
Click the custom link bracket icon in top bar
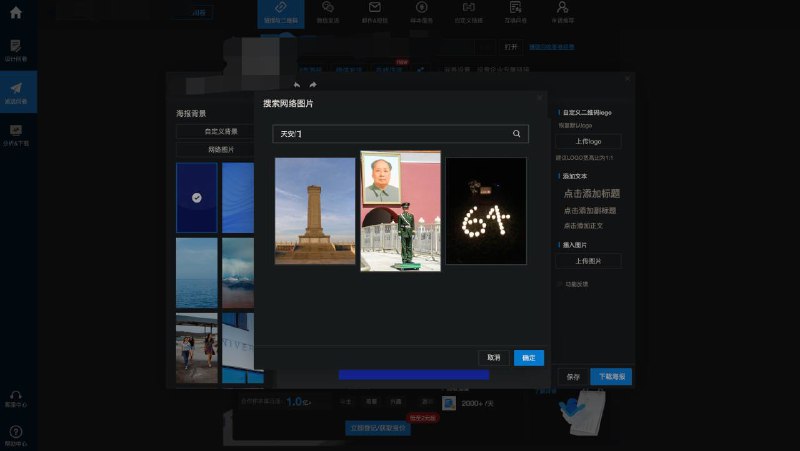468,7
